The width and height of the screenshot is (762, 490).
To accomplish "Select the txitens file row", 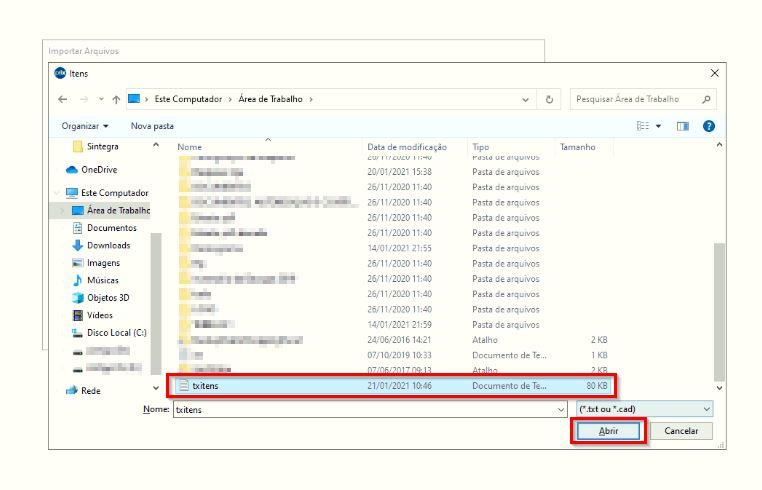I will pyautogui.click(x=391, y=386).
